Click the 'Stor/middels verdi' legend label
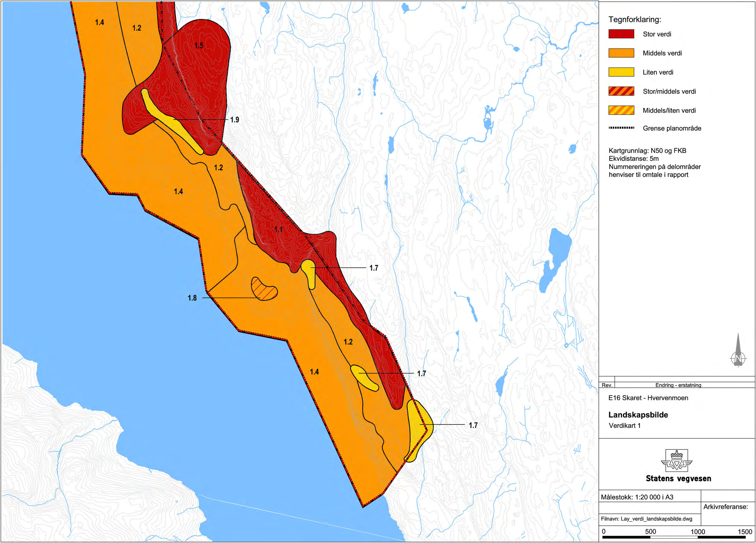Image resolution: width=756 pixels, height=543 pixels. tap(669, 91)
